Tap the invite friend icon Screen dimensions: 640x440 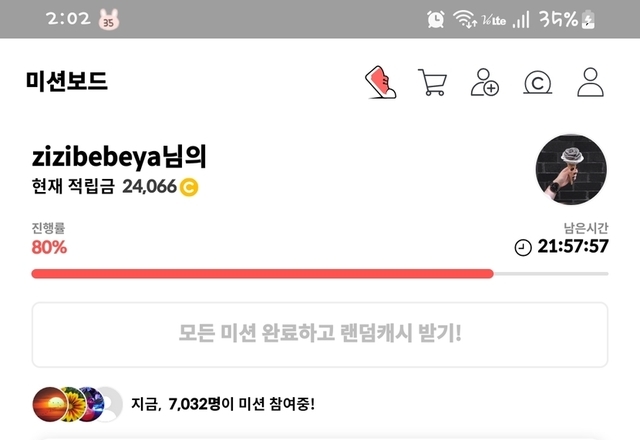tap(484, 82)
